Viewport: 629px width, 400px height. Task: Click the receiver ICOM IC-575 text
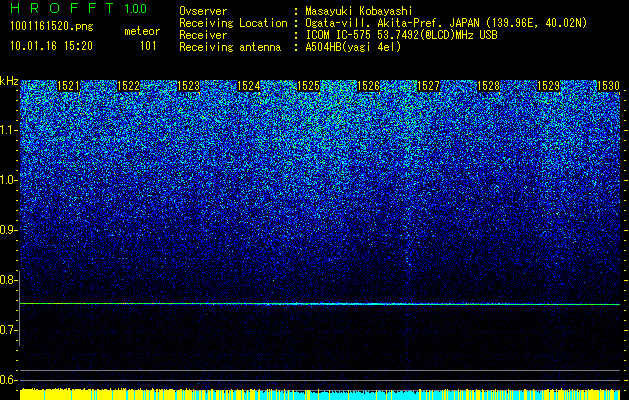401,35
